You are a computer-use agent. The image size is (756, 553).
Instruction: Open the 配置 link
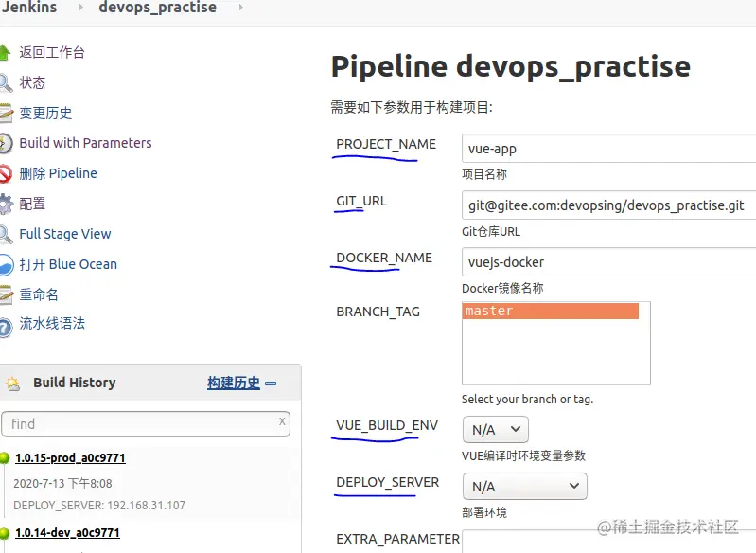pyautogui.click(x=32, y=204)
